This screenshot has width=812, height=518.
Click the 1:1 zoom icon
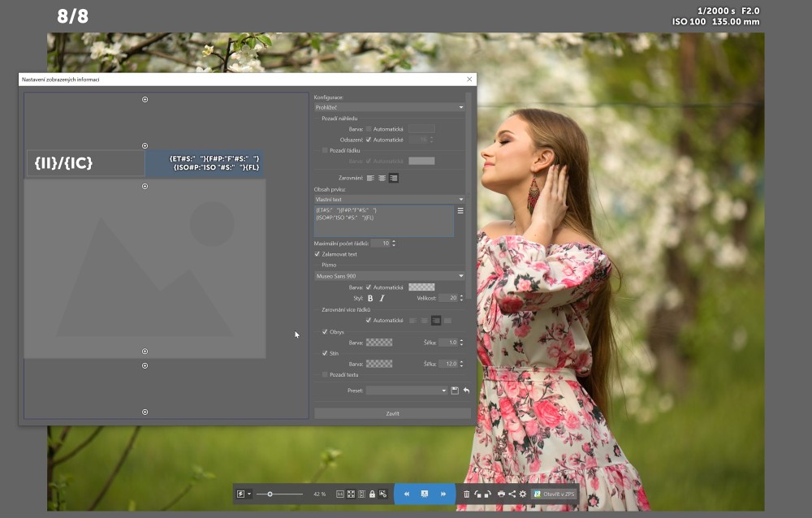click(340, 494)
